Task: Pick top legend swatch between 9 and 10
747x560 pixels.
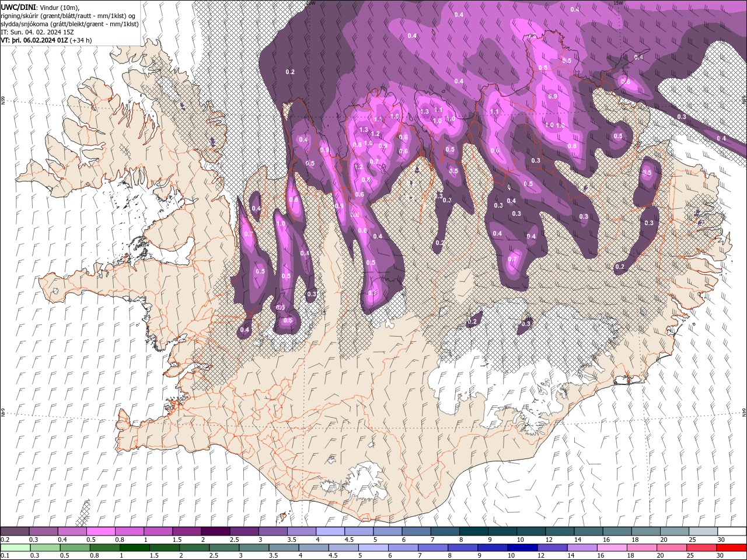Action: tap(502, 531)
